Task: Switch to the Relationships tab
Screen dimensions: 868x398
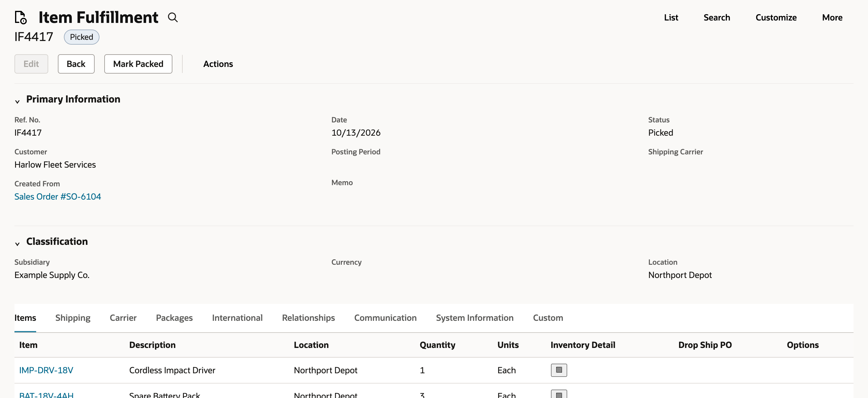Action: tap(308, 317)
